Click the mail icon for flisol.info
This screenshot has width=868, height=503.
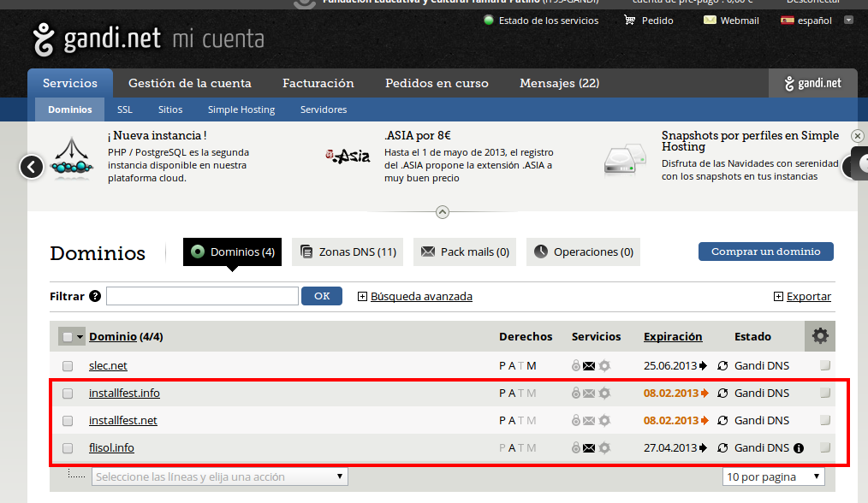coord(589,448)
